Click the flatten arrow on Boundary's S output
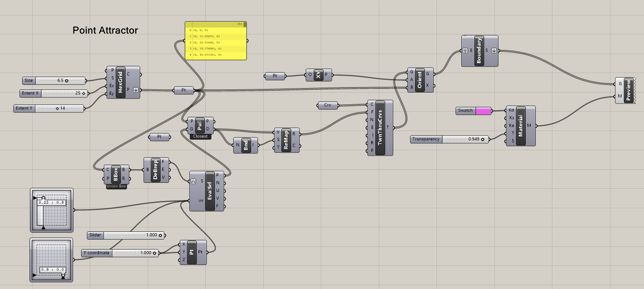644x289 pixels. tap(494, 51)
